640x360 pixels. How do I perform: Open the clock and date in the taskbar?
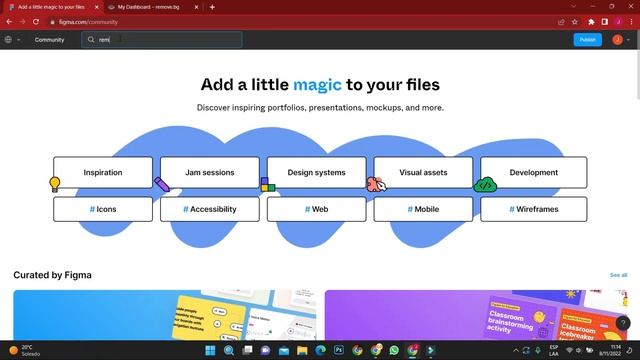610,350
